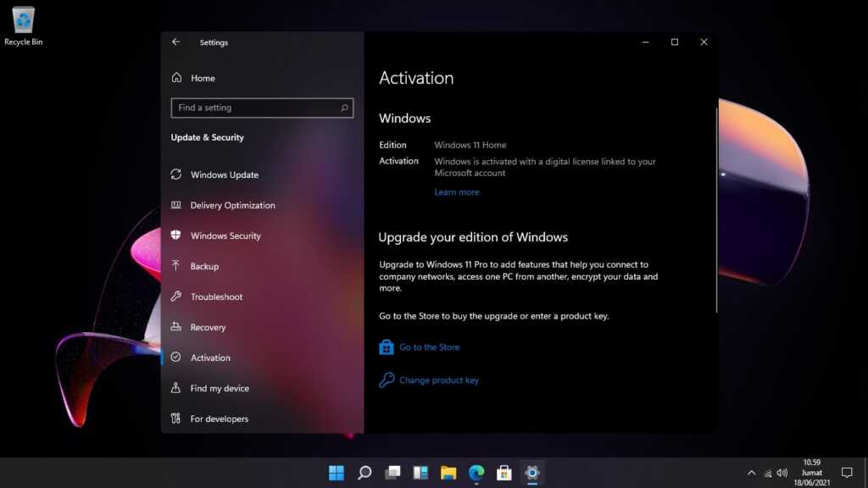Select the Windows 11 Home edition text
Viewport: 868px width, 488px height.
(470, 145)
